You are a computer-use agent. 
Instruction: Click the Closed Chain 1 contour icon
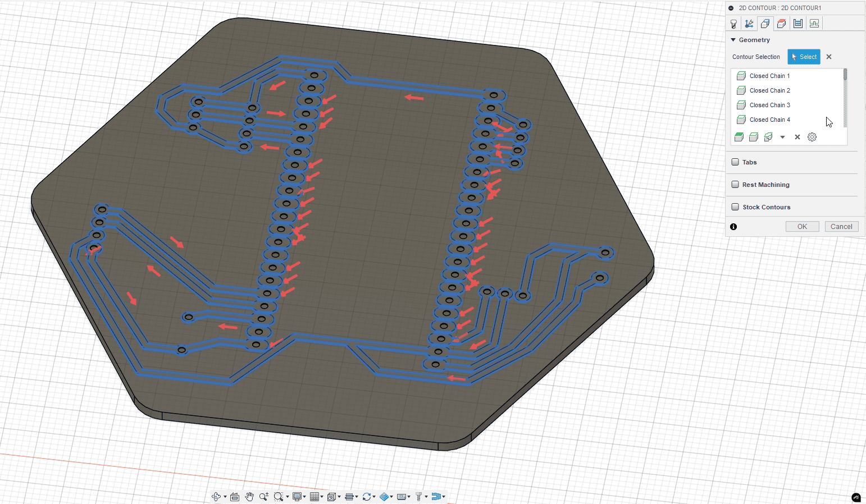point(741,76)
